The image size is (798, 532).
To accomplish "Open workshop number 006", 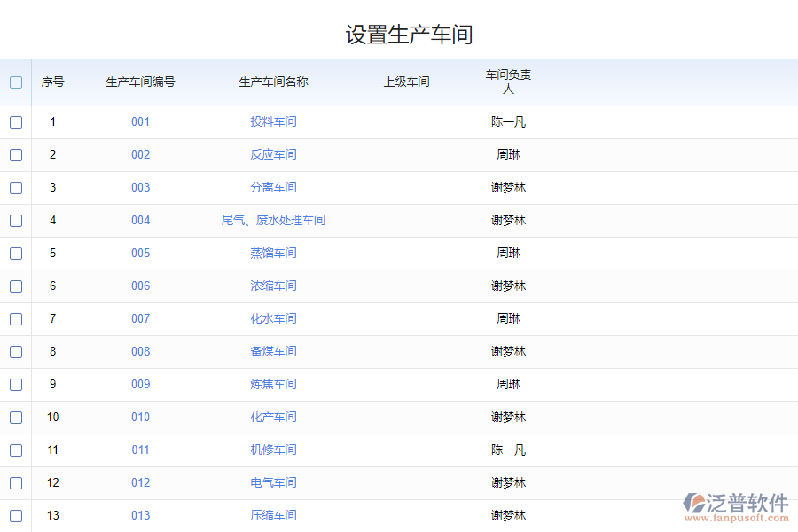I will [x=140, y=286].
